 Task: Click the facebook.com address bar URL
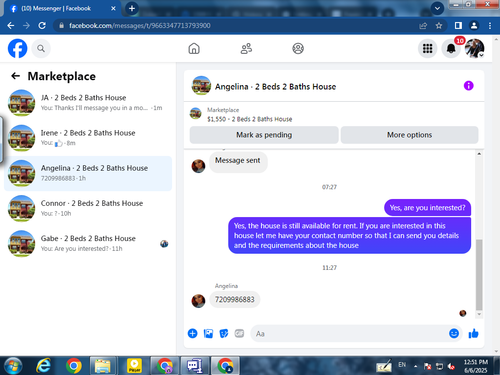click(140, 26)
